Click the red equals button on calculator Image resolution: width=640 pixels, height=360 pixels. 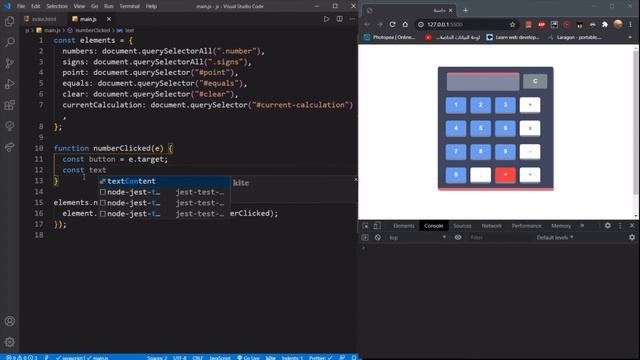point(505,175)
